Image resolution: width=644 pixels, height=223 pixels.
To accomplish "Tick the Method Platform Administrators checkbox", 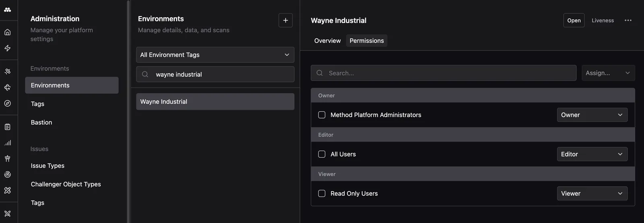I will 322,115.
